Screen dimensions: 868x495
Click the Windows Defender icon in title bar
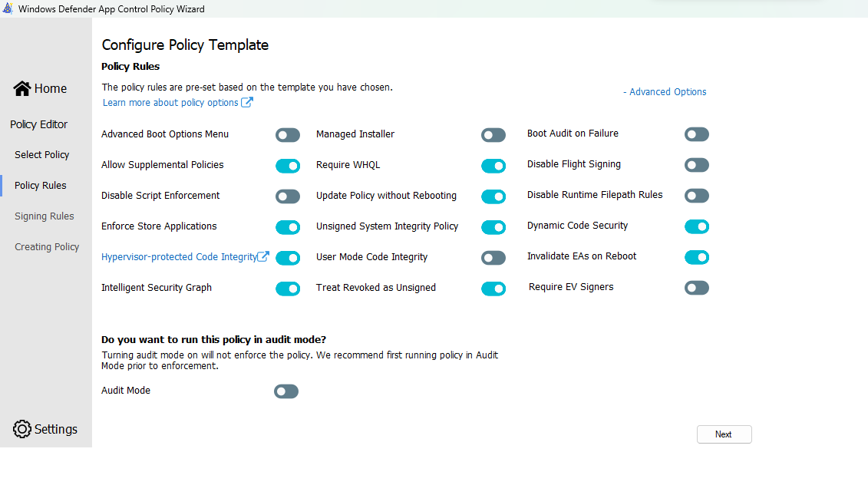click(8, 8)
